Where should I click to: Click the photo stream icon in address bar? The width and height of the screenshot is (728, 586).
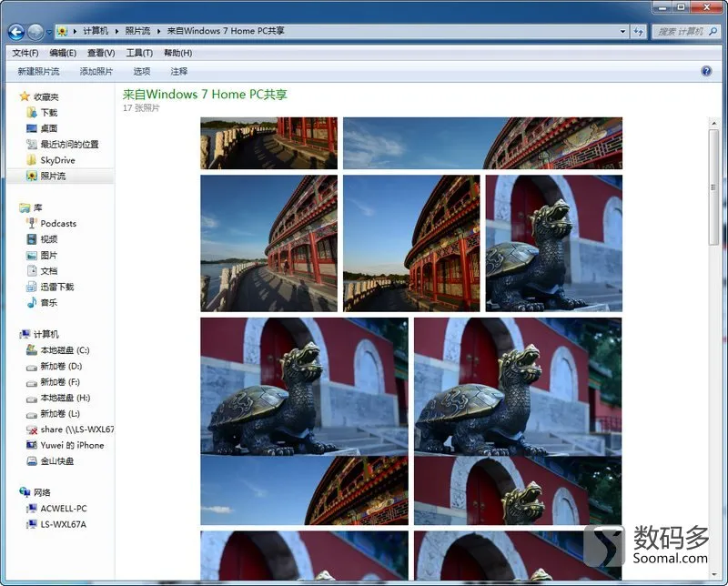(x=62, y=31)
